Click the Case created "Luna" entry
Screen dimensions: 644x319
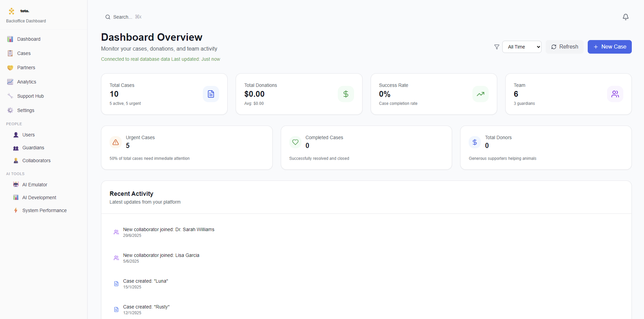(x=145, y=281)
